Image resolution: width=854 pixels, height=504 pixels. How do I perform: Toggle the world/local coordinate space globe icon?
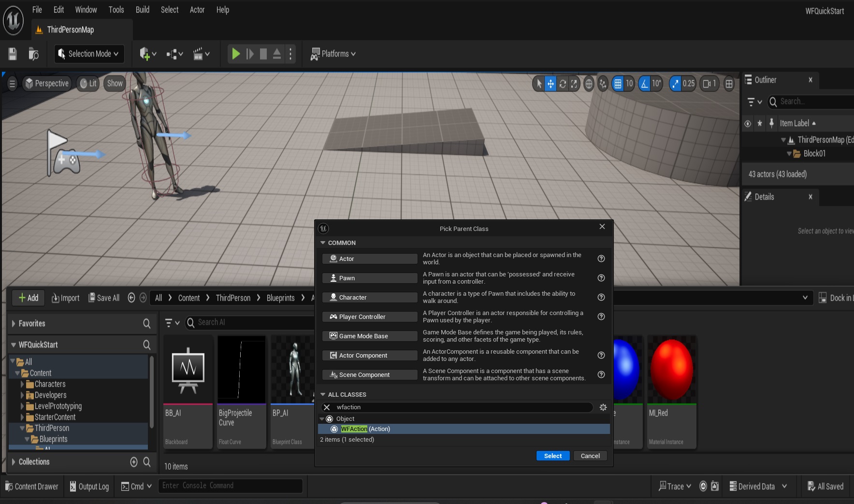click(589, 84)
